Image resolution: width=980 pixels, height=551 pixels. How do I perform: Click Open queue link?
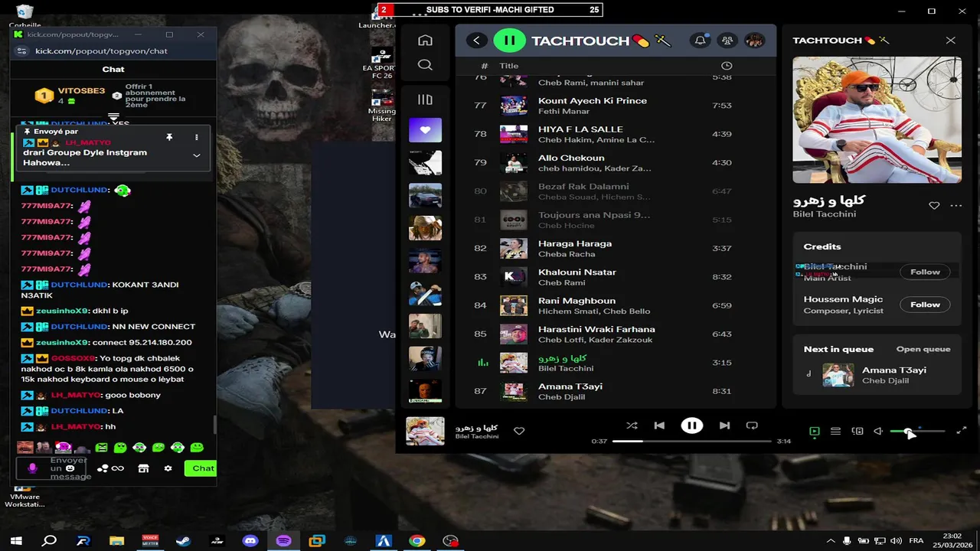point(923,349)
